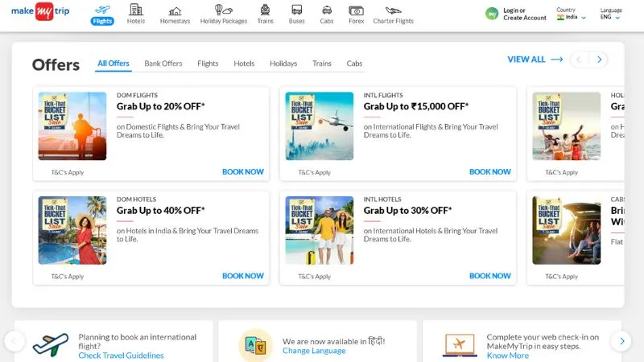Click 'Grab Up to 40% OFF*' heading
The height and width of the screenshot is (362, 644).
pyautogui.click(x=160, y=211)
